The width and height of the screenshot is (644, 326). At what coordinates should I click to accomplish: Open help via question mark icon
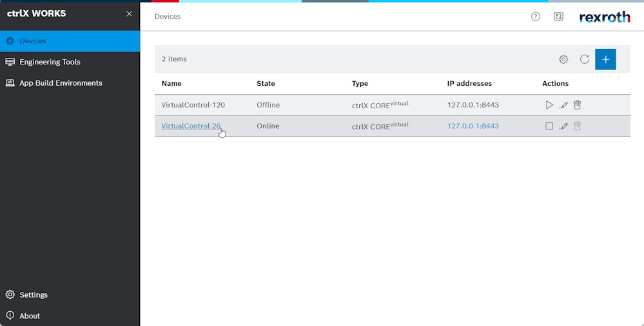(536, 16)
